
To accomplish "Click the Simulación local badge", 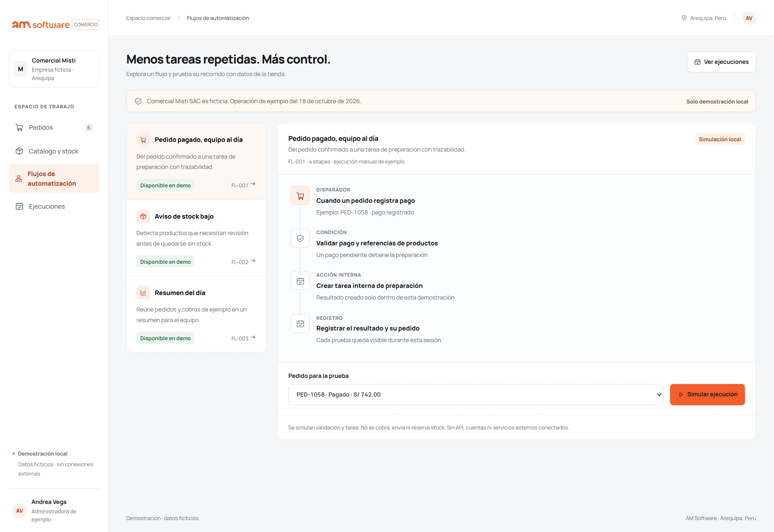I will click(720, 139).
